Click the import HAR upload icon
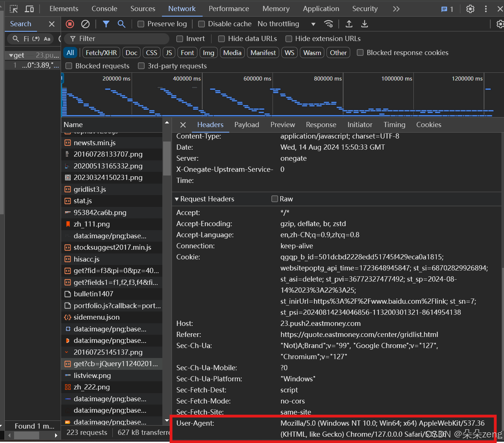The image size is (504, 443). [349, 24]
